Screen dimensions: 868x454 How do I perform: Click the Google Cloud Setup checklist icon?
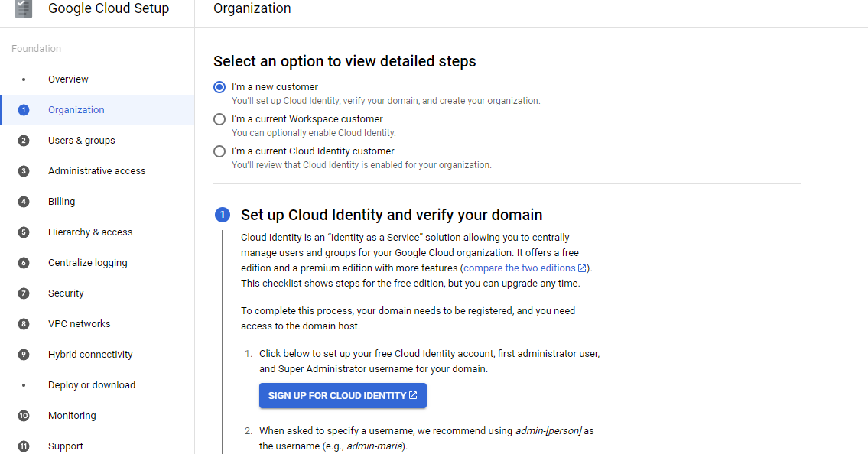(x=24, y=9)
